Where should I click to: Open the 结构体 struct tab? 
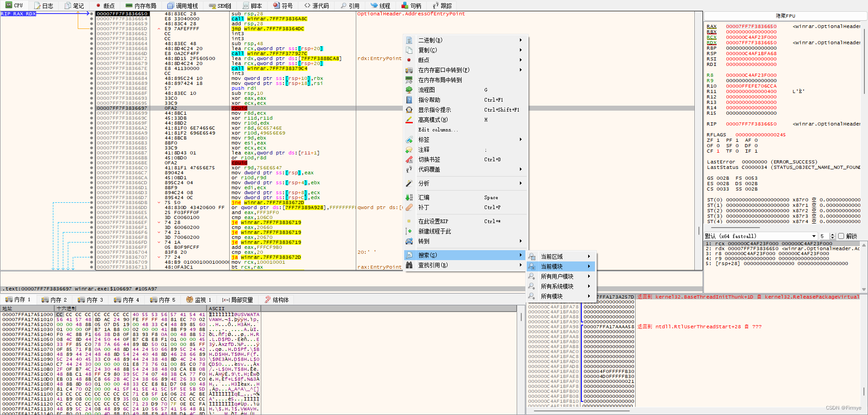pos(277,300)
